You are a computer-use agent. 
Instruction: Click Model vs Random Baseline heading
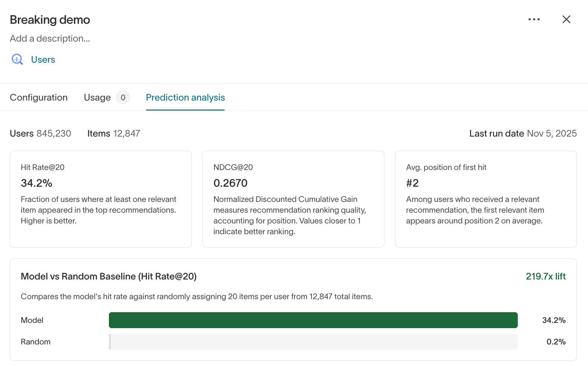(x=109, y=276)
